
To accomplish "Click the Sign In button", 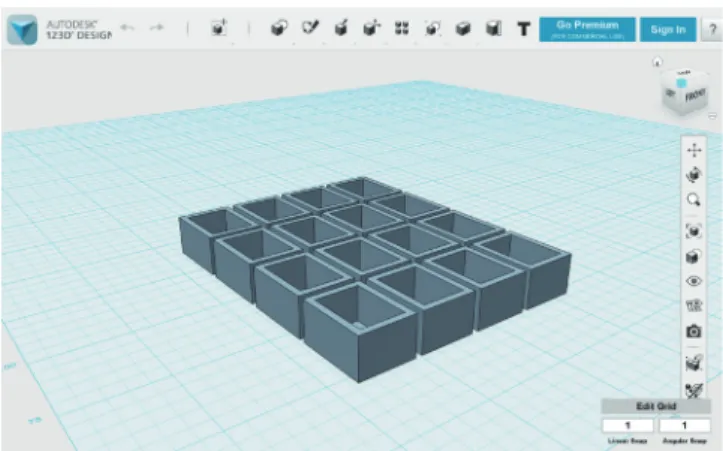I will pos(668,30).
